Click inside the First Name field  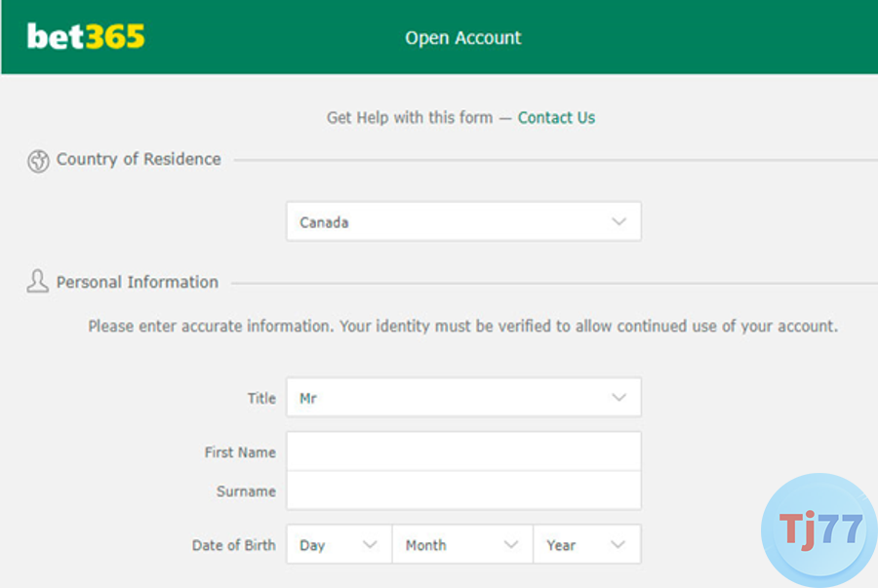462,451
